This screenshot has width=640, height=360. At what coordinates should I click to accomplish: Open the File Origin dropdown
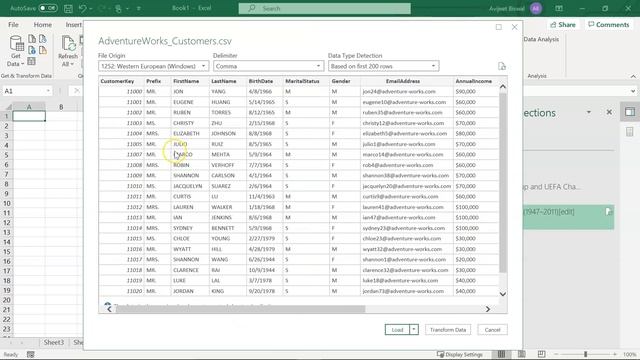(153, 66)
